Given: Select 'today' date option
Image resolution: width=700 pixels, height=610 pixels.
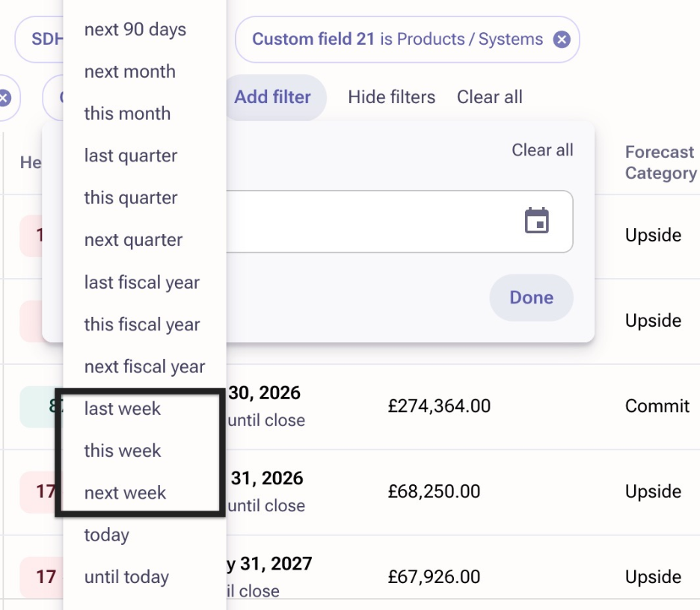Looking at the screenshot, I should tap(107, 535).
